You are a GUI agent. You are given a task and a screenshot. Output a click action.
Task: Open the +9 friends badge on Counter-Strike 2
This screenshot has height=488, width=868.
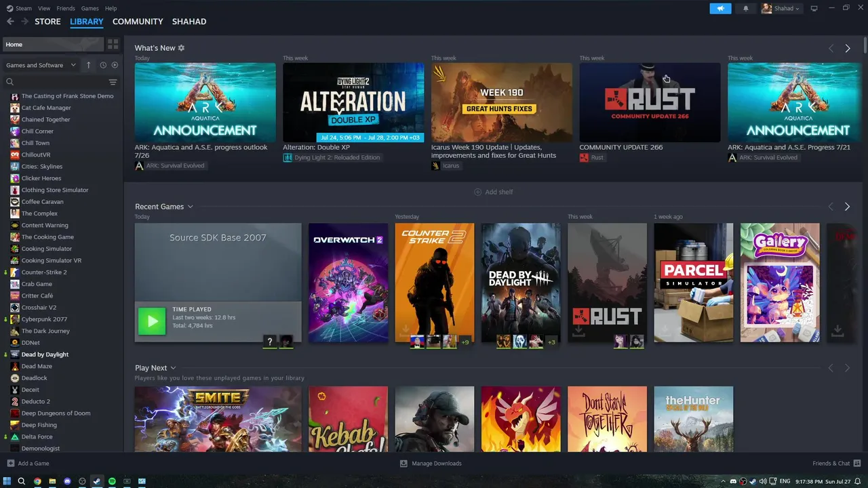coord(465,342)
